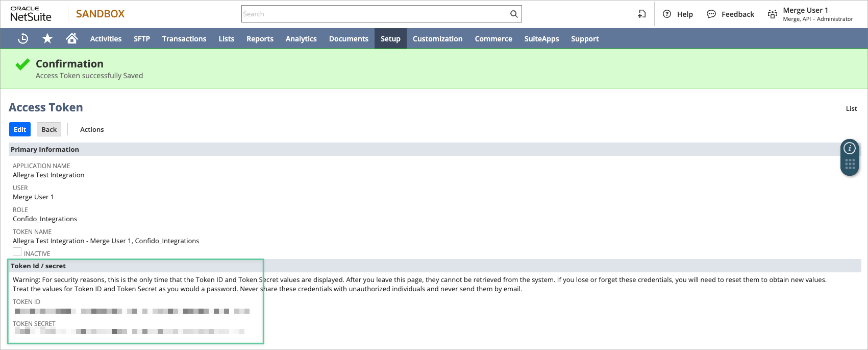Open the Lists menu
Viewport: 868px width, 350px height.
(227, 39)
